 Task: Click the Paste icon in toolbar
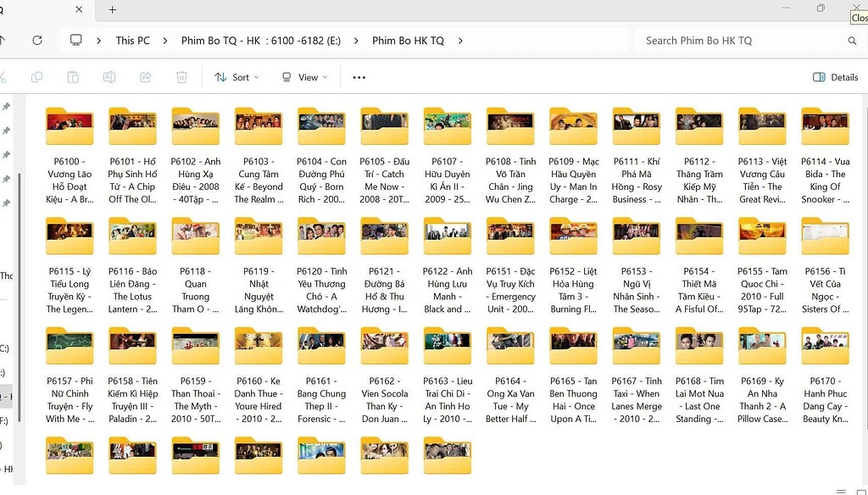(73, 77)
